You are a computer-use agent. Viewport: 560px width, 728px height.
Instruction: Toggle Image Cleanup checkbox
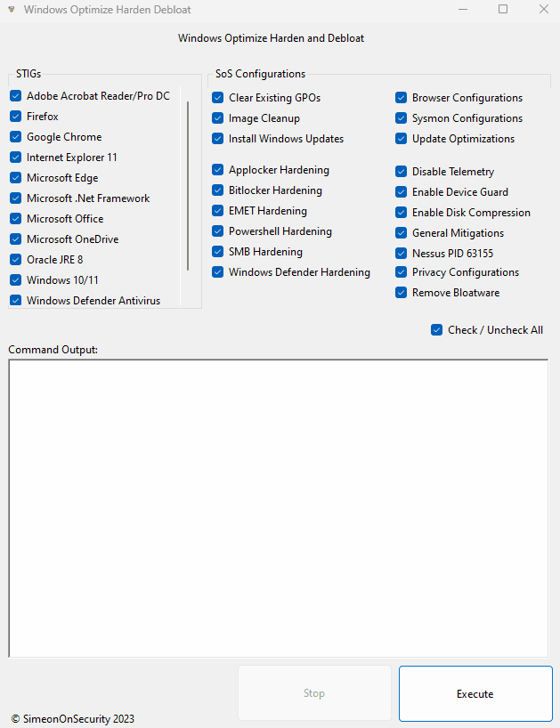pos(218,118)
